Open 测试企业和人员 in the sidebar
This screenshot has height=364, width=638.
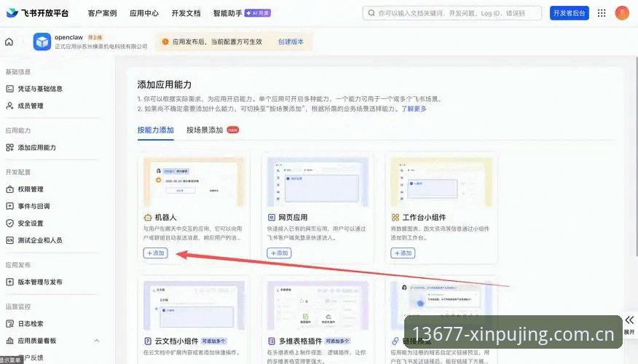click(40, 240)
